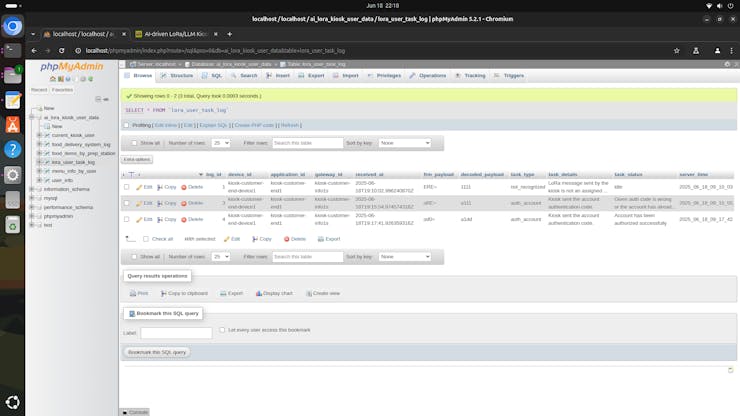Click the Delete icon for log_id 4 row
The height and width of the screenshot is (416, 740).
click(185, 219)
